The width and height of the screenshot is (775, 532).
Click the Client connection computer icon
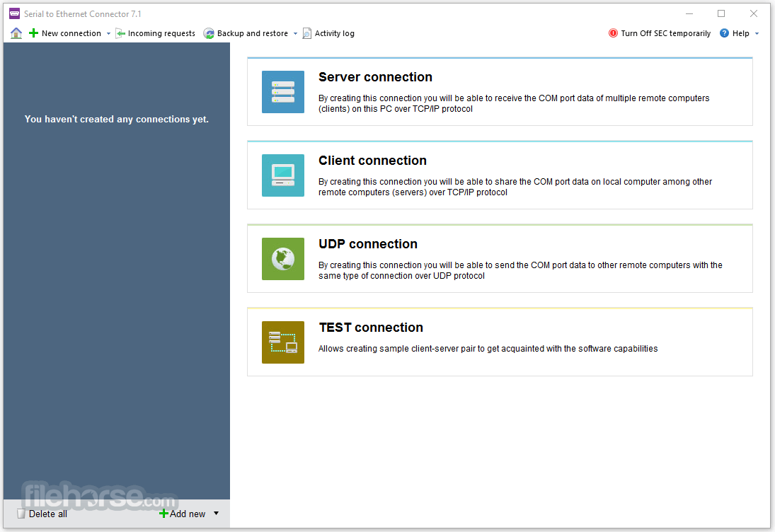pos(282,175)
